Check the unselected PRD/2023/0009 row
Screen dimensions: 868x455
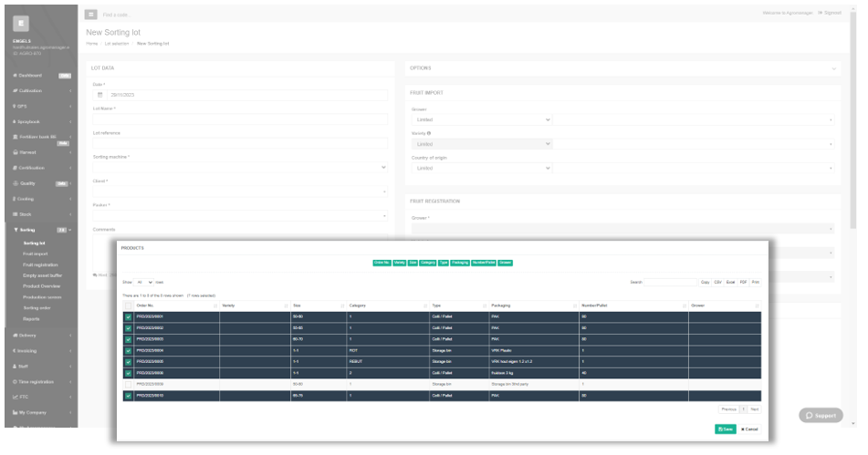click(129, 384)
